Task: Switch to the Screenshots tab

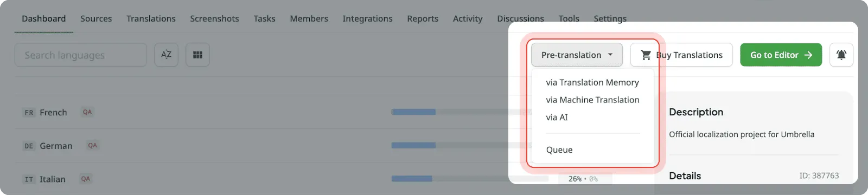Action: [214, 18]
